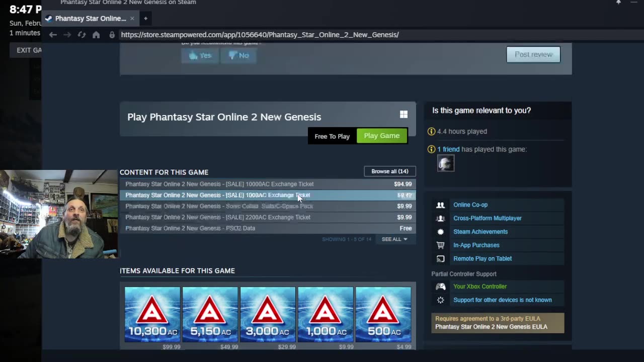
Task: Click the info icon beside friend played
Action: point(431,149)
